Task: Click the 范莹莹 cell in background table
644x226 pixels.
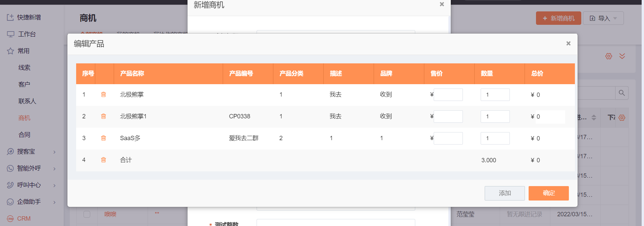Action: point(466,214)
